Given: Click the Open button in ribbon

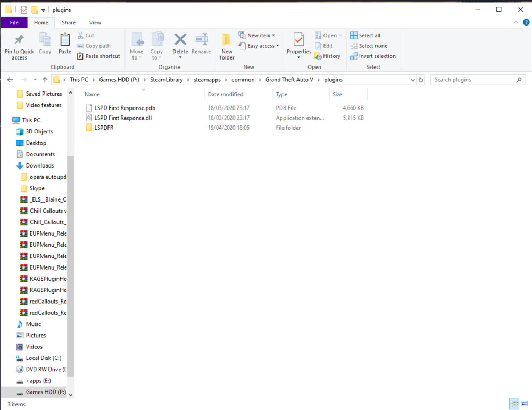Looking at the screenshot, I should pyautogui.click(x=328, y=35).
